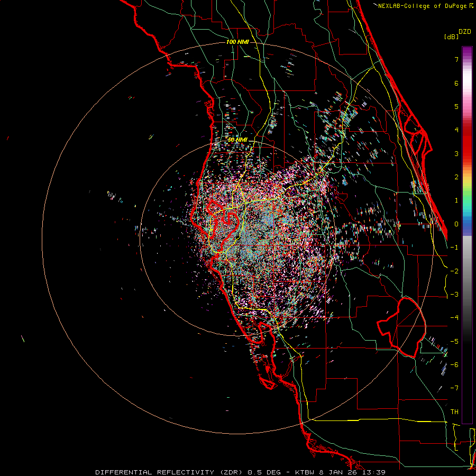Click the -2 value on color scale

[454, 271]
